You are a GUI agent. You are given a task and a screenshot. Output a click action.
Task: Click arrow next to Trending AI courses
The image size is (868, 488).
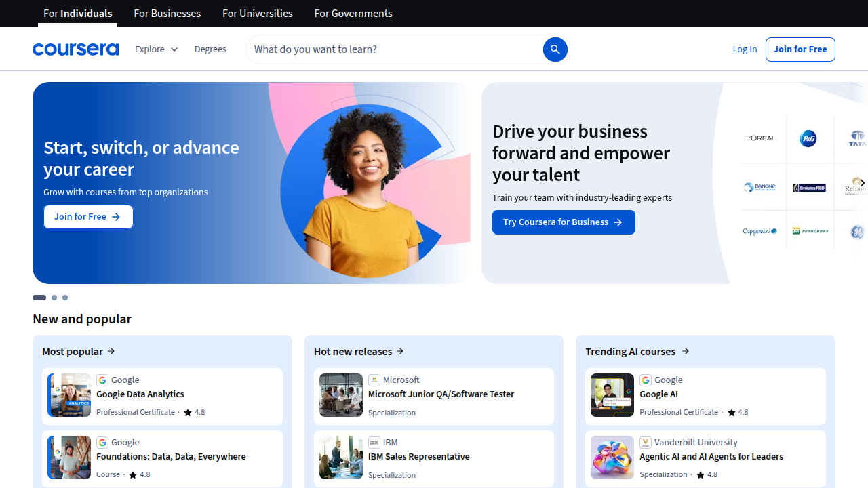[686, 351]
